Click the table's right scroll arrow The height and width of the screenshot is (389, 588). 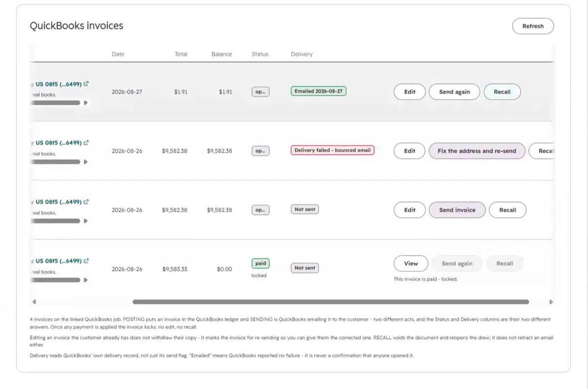click(551, 301)
